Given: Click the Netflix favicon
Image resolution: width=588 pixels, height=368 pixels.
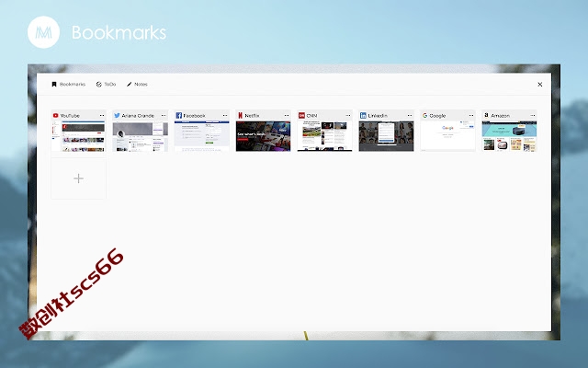Looking at the screenshot, I should click(241, 115).
